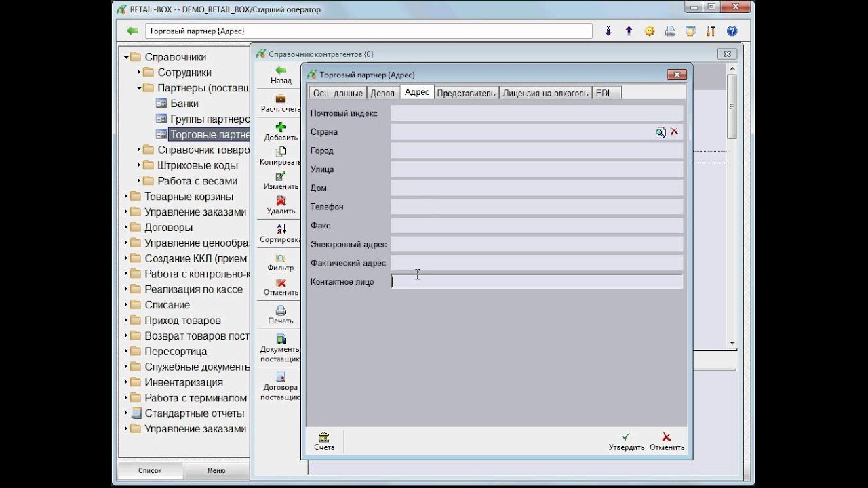Screen dimensions: 868x488
Task: Expand the Товарные корзины node
Action: click(126, 197)
